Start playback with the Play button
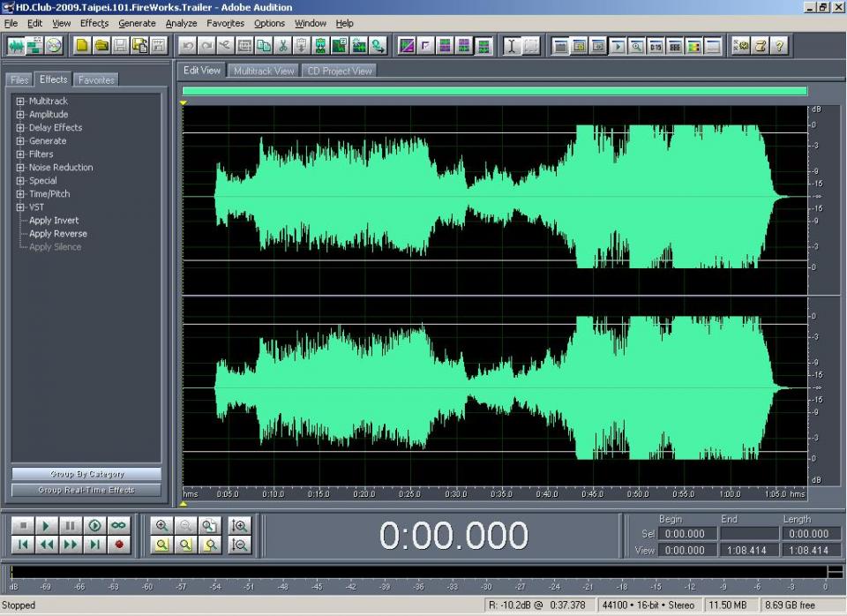Screen dimensions: 847x616 [x=47, y=526]
